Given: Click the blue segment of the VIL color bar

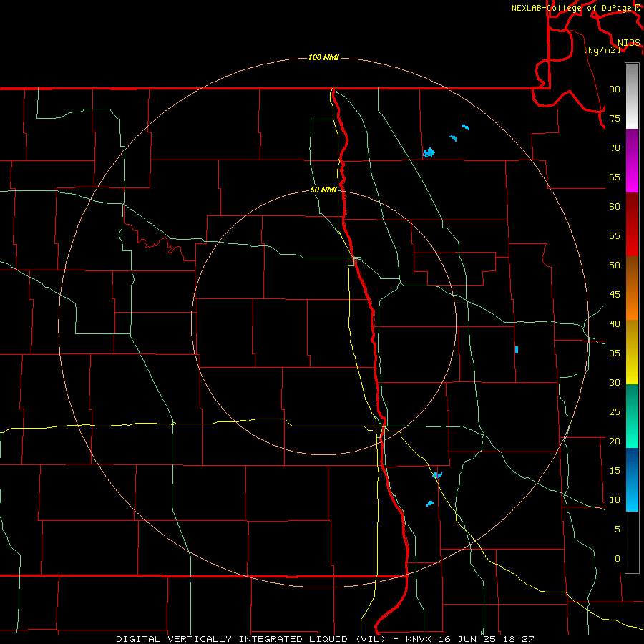Looking at the screenshot, I should click(x=632, y=479).
